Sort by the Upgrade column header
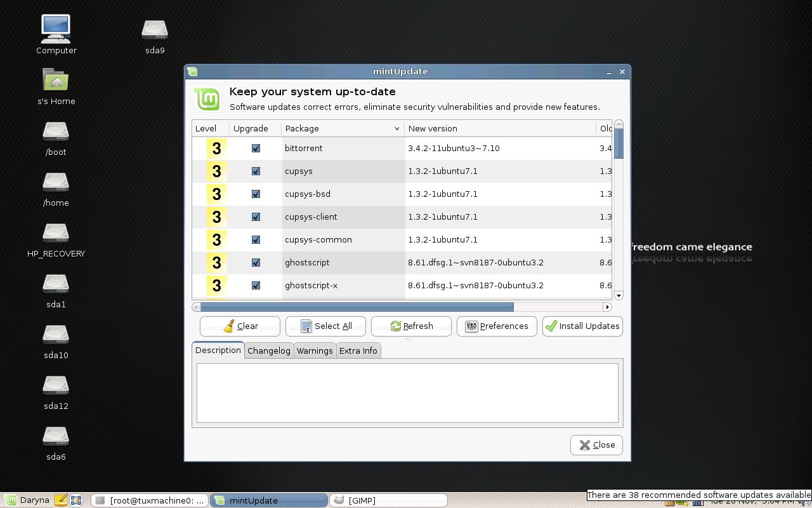The width and height of the screenshot is (812, 508). (256, 128)
